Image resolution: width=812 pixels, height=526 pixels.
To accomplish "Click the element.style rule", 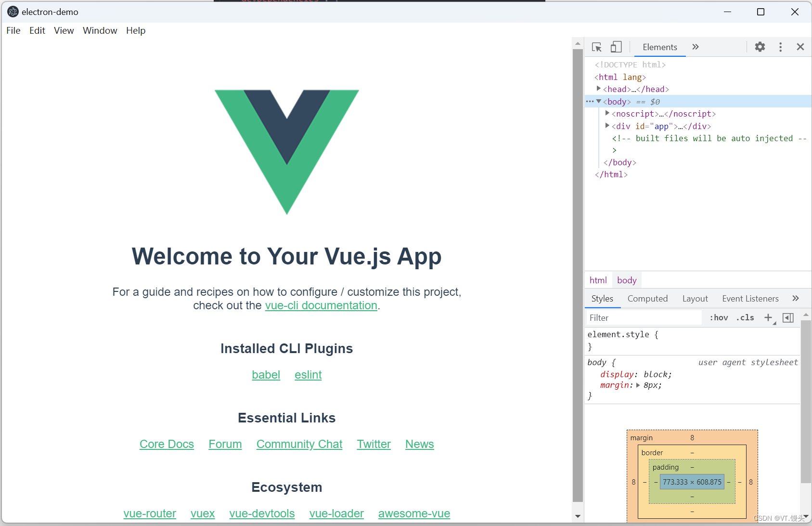I will coord(623,334).
